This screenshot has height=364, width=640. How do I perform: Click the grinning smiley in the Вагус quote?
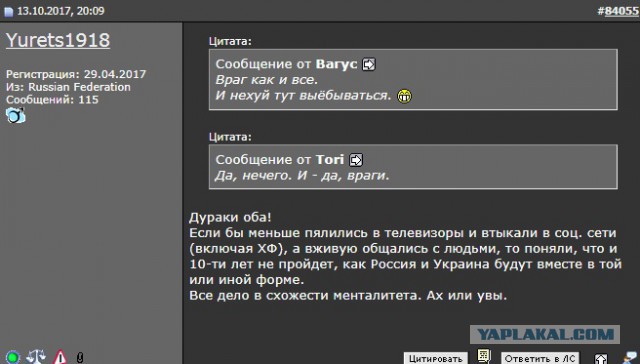(x=404, y=96)
